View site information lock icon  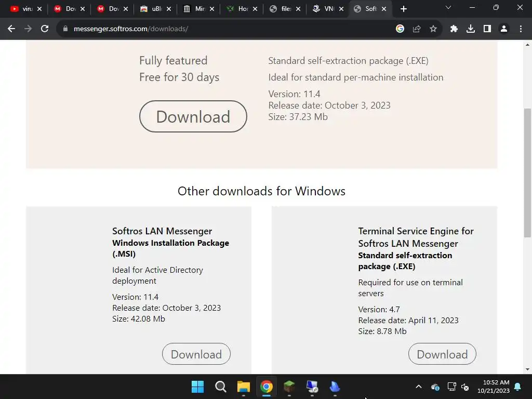(65, 29)
